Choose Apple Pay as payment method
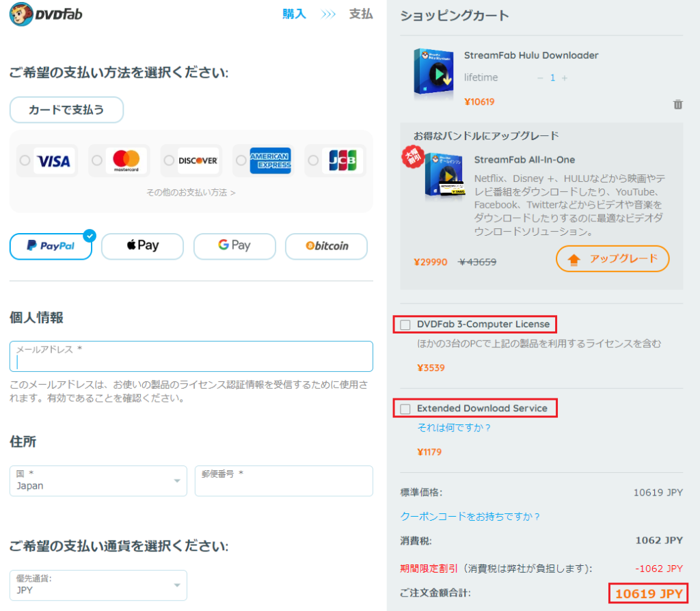 (142, 246)
